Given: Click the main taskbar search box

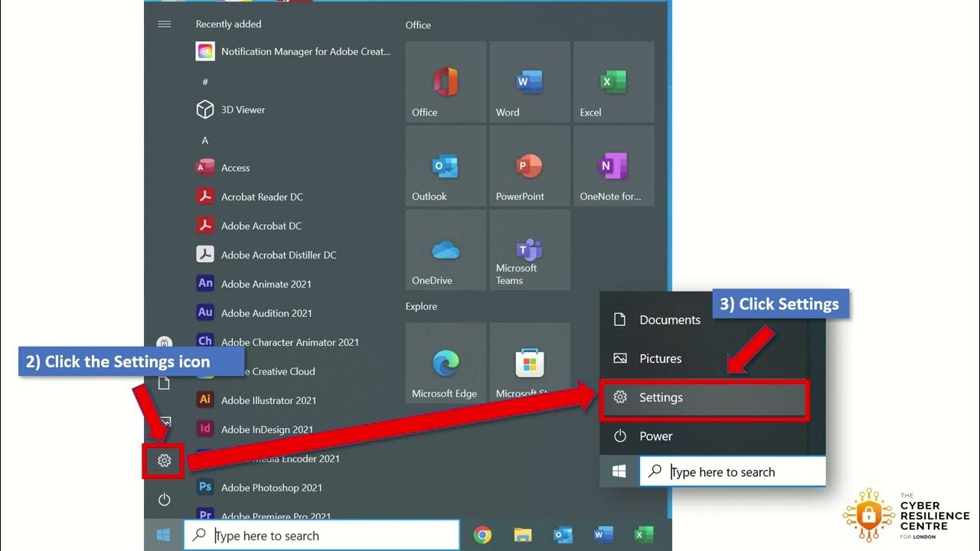Looking at the screenshot, I should [x=322, y=536].
